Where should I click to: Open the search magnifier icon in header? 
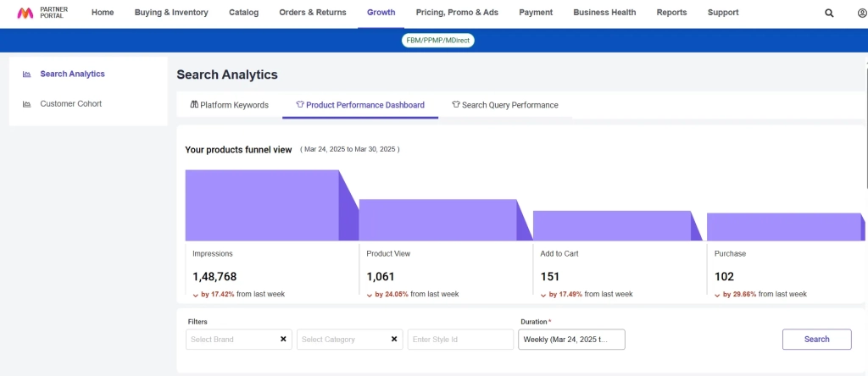829,13
